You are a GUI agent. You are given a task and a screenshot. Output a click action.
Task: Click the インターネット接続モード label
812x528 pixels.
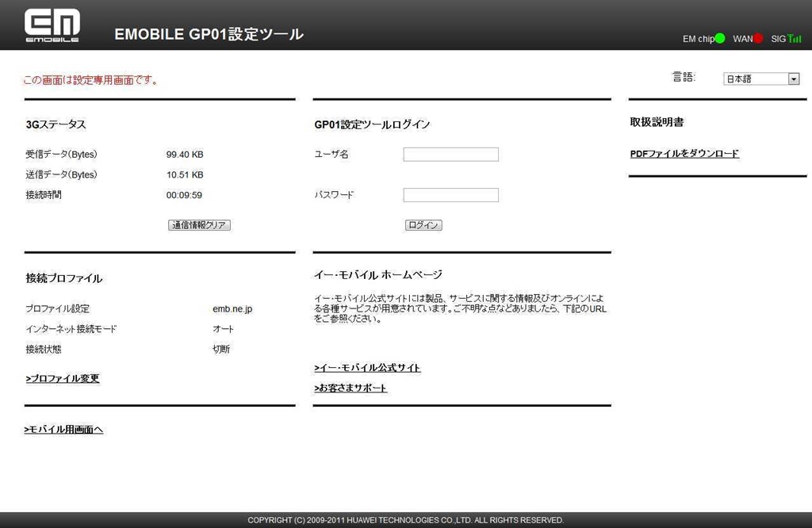click(71, 329)
